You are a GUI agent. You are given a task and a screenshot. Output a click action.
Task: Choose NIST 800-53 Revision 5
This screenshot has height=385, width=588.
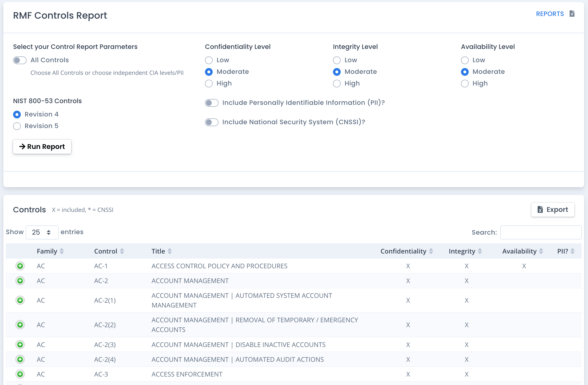click(17, 126)
